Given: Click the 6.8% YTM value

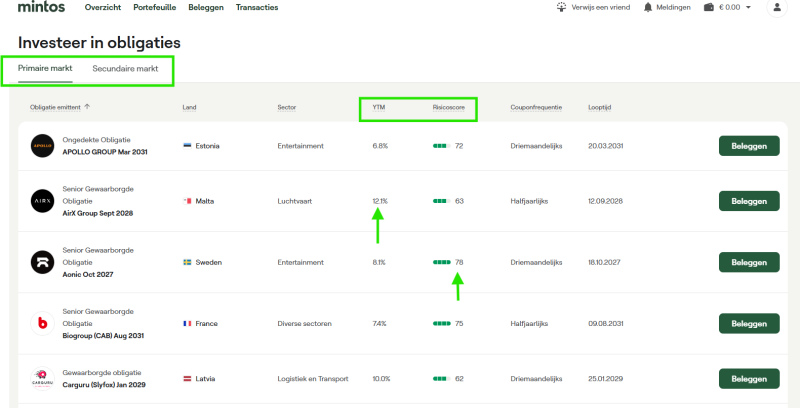Looking at the screenshot, I should pyautogui.click(x=380, y=146).
